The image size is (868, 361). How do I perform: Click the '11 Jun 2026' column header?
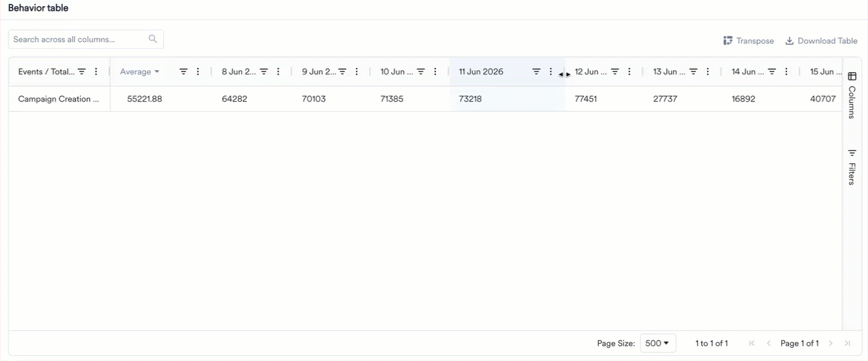click(x=481, y=71)
